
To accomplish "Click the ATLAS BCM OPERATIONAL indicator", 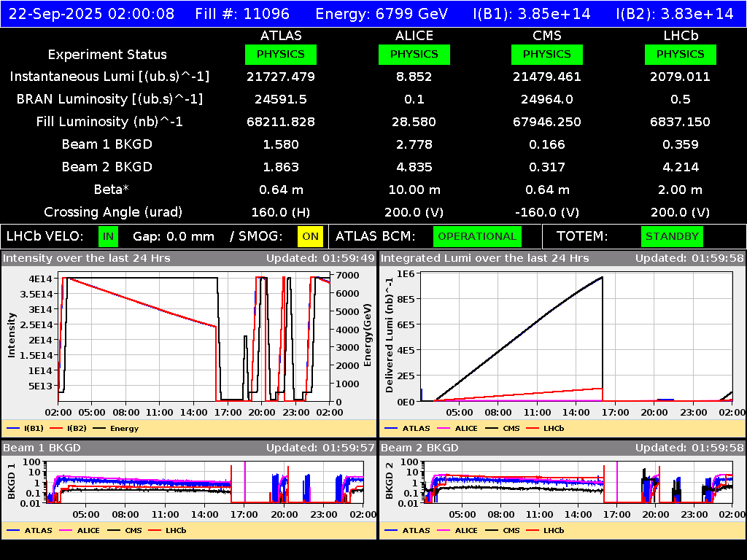I will coord(477,236).
